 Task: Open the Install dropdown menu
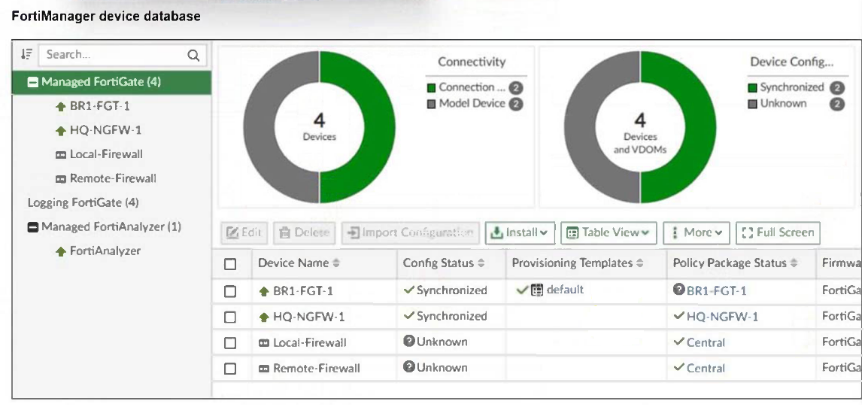click(520, 232)
